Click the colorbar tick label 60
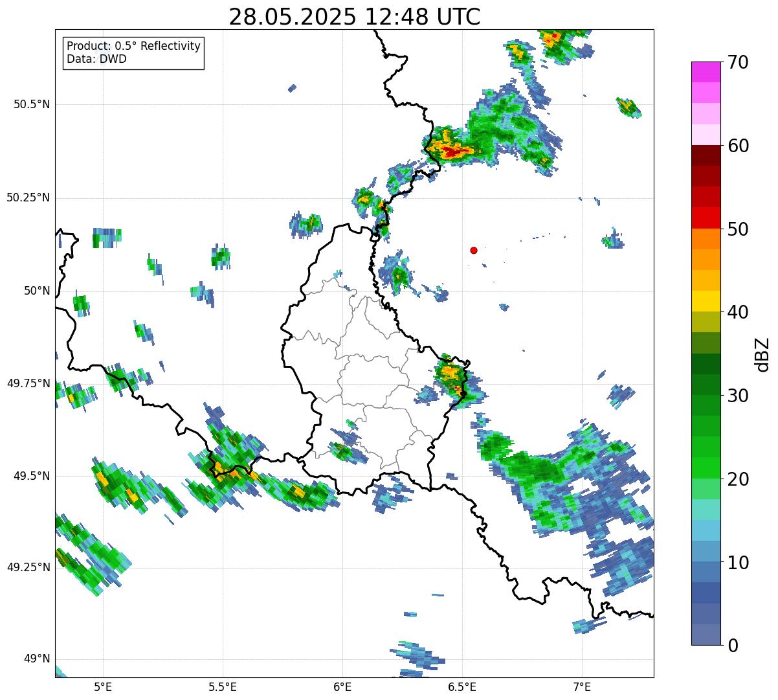 738,146
